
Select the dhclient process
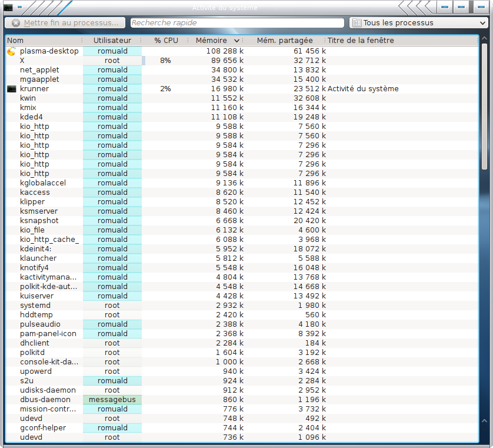[x=34, y=344]
